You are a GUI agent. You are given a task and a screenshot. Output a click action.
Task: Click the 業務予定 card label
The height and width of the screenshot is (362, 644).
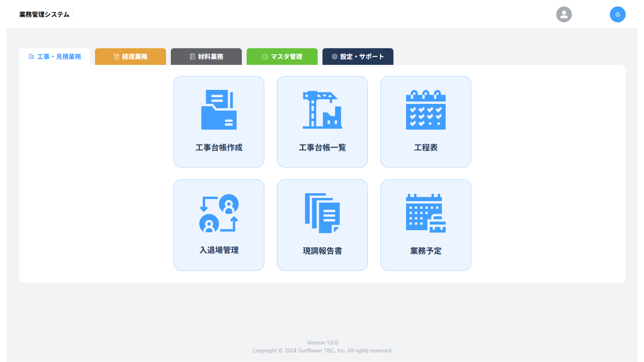click(x=426, y=251)
